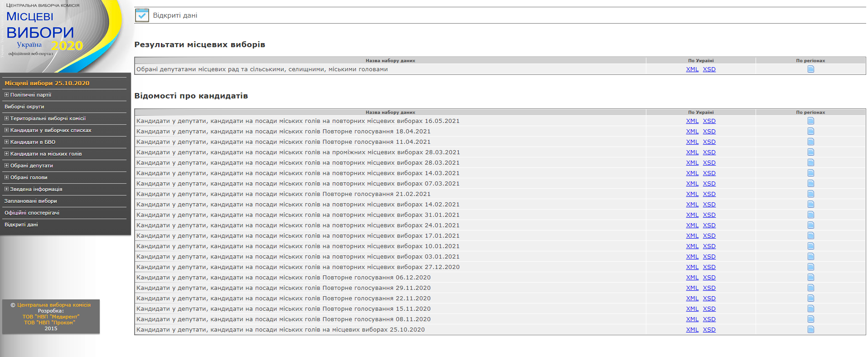Expand the Кандидати на міських голів section
Screen dimensions: 868x357
click(6, 154)
